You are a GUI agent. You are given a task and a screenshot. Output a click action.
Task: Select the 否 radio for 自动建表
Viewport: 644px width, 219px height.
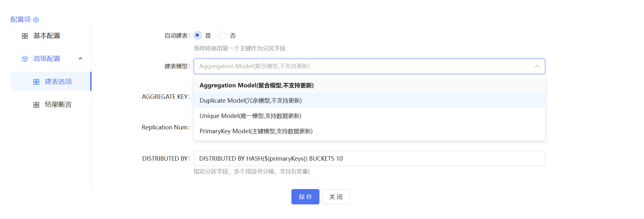click(x=222, y=35)
